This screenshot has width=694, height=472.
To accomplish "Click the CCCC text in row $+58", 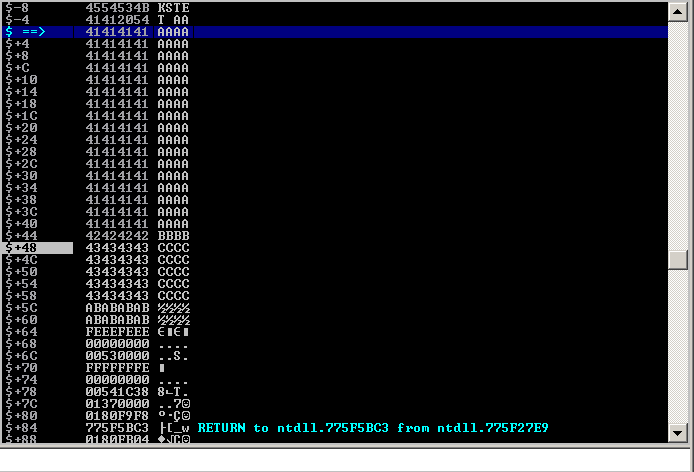I will pyautogui.click(x=174, y=295).
